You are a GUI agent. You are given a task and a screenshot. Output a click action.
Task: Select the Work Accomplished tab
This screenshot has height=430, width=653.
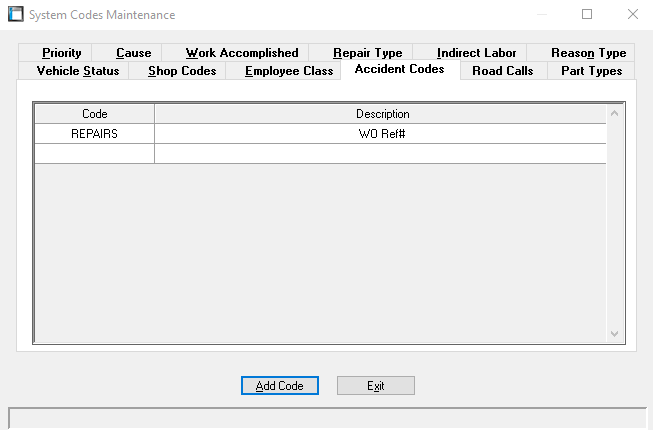(x=242, y=53)
